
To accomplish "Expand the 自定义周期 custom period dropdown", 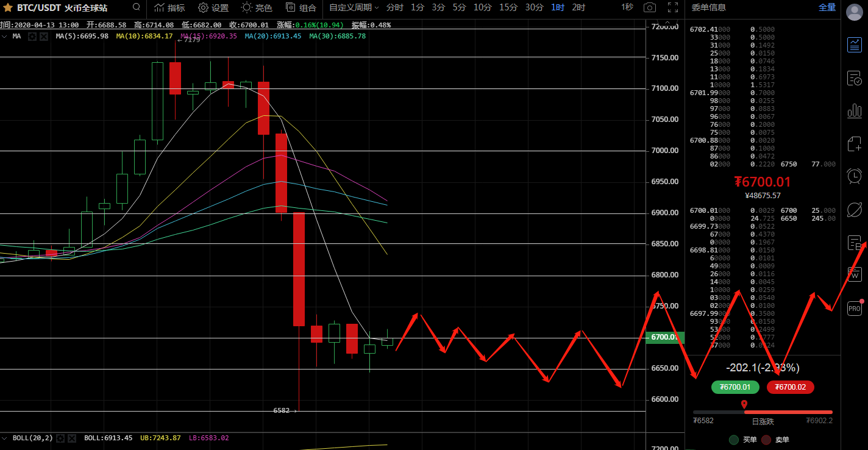I will (x=354, y=8).
